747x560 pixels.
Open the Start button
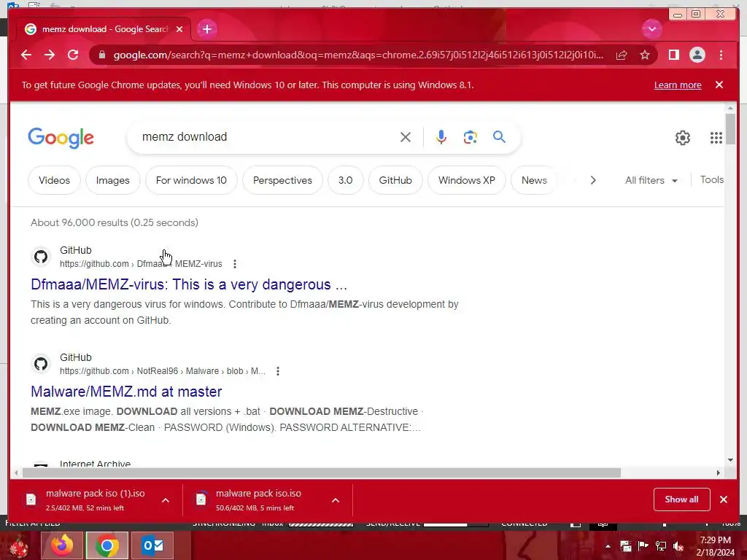[19, 546]
